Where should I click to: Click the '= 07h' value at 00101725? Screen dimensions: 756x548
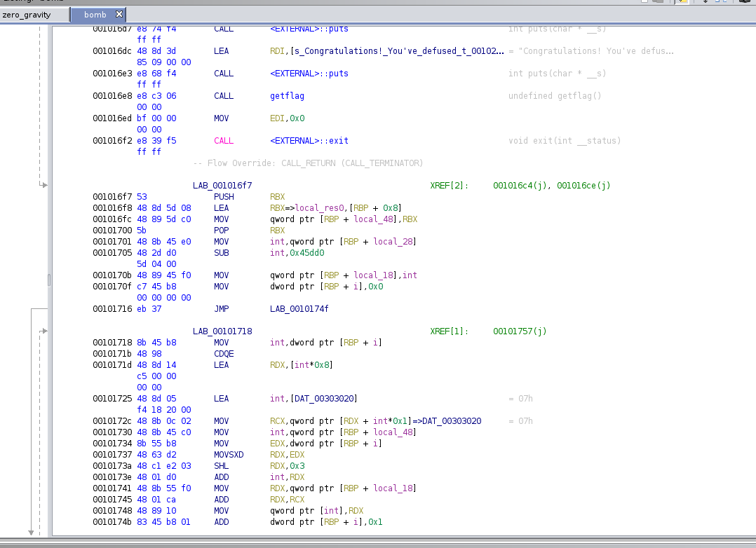520,399
